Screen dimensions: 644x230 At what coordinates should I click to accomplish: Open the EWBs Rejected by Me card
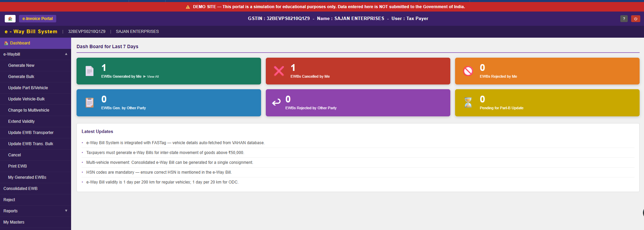click(547, 71)
